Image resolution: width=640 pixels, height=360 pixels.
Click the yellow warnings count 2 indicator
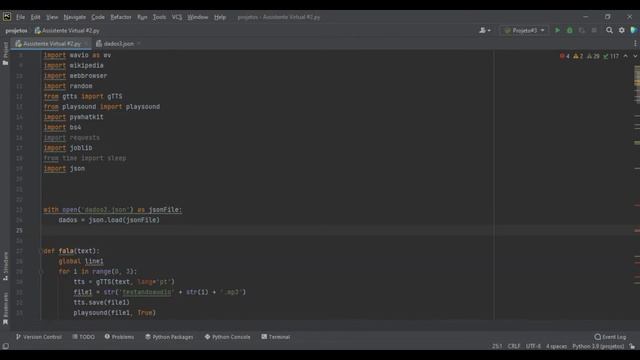[578, 56]
